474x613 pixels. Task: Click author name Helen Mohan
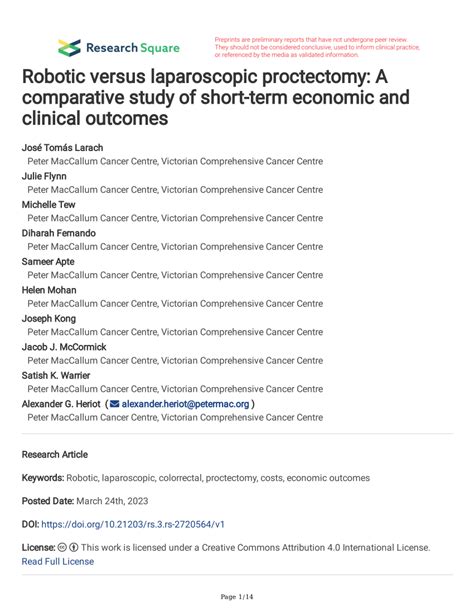[49, 290]
